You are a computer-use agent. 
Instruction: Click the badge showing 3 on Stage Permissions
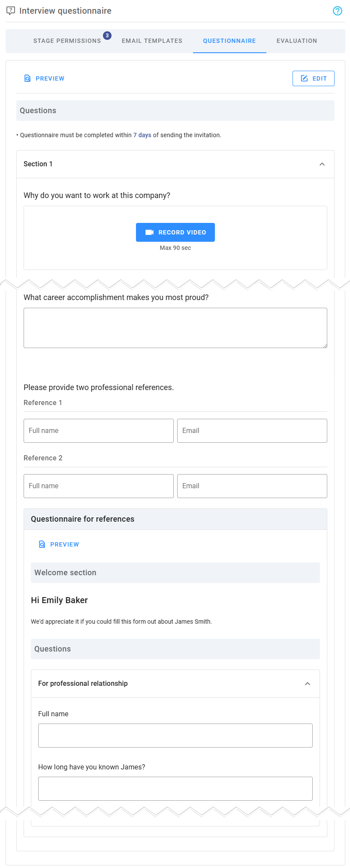pos(107,36)
